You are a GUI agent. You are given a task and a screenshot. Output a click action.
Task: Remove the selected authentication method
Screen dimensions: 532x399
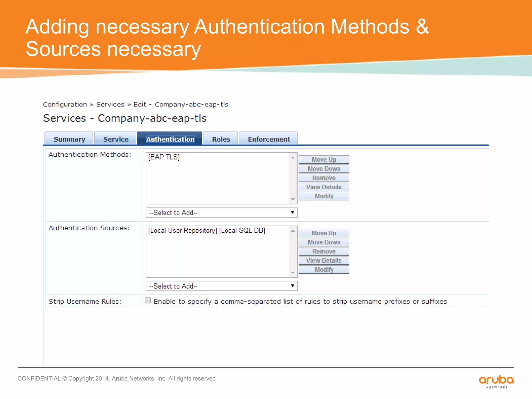click(324, 178)
